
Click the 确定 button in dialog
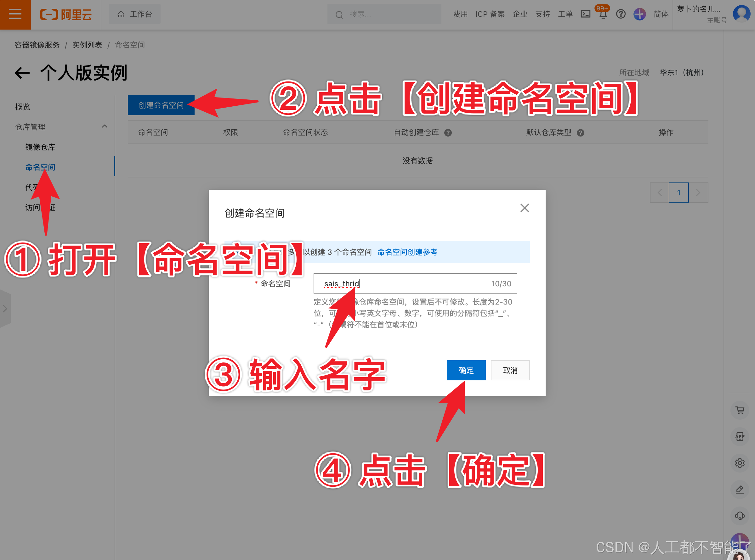(x=466, y=370)
